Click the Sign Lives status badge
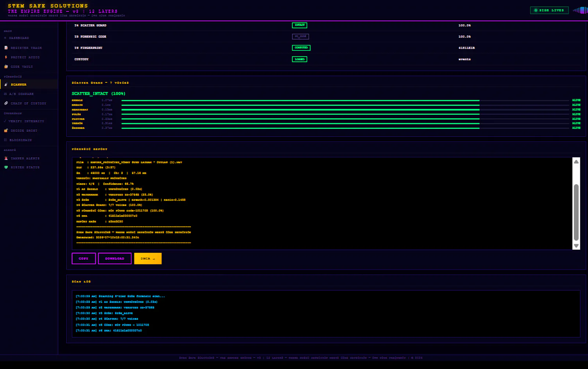Screen dimensions: 588x369 click(x=549, y=10)
